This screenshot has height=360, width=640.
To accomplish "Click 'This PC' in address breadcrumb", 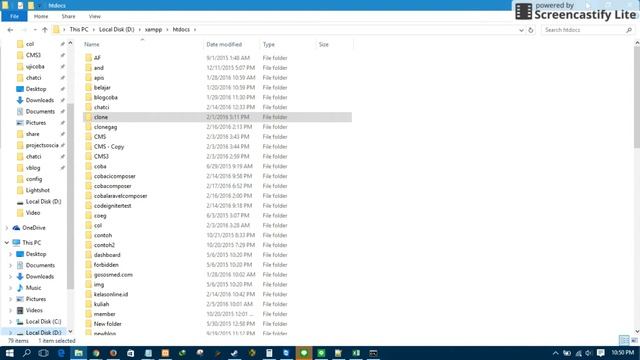I will [79, 29].
